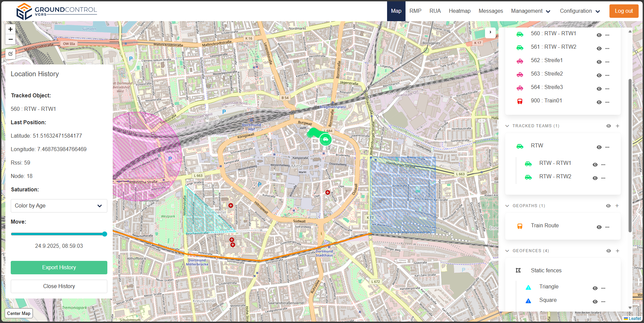This screenshot has width=644, height=323.
Task: Open more options for Train Route
Action: (607, 227)
